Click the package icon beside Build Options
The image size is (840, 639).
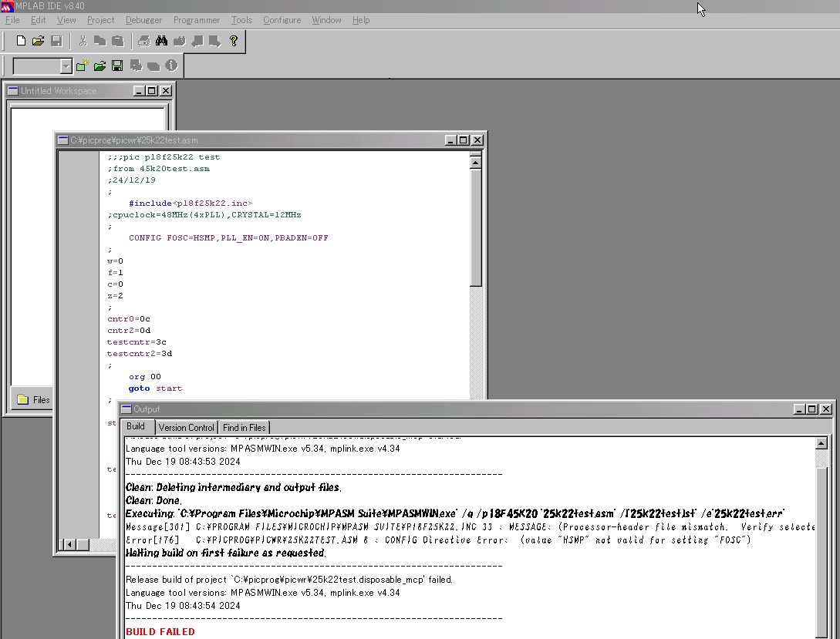tap(153, 66)
